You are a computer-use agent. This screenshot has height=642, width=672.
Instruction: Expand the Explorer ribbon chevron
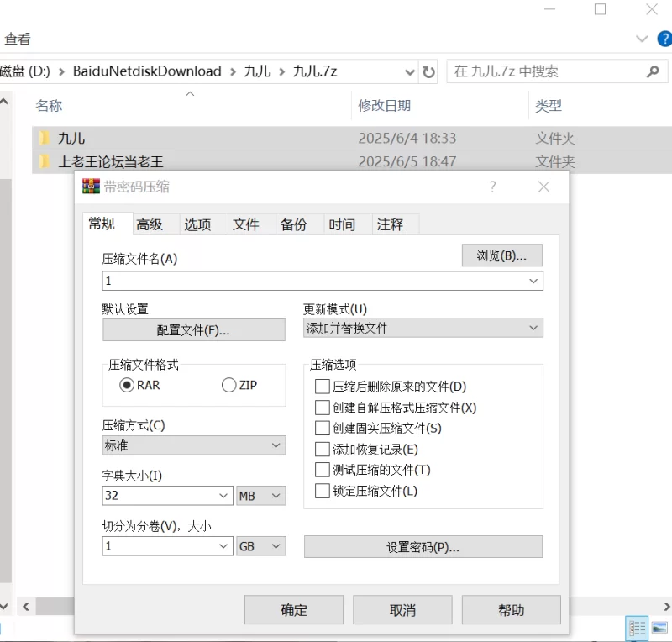(x=642, y=39)
